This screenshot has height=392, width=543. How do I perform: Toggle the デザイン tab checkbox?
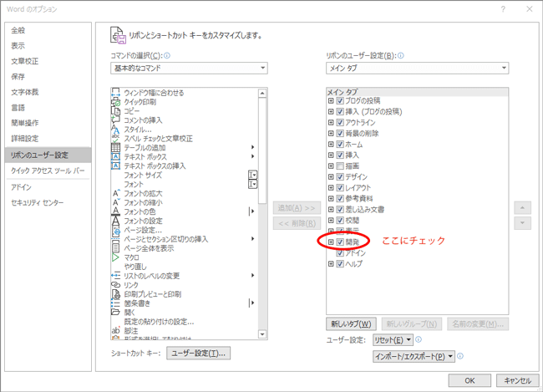pyautogui.click(x=340, y=176)
